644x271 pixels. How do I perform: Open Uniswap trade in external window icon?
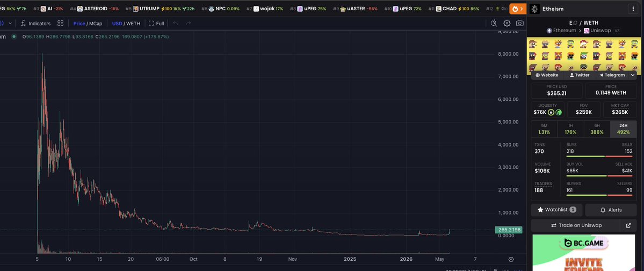628,225
